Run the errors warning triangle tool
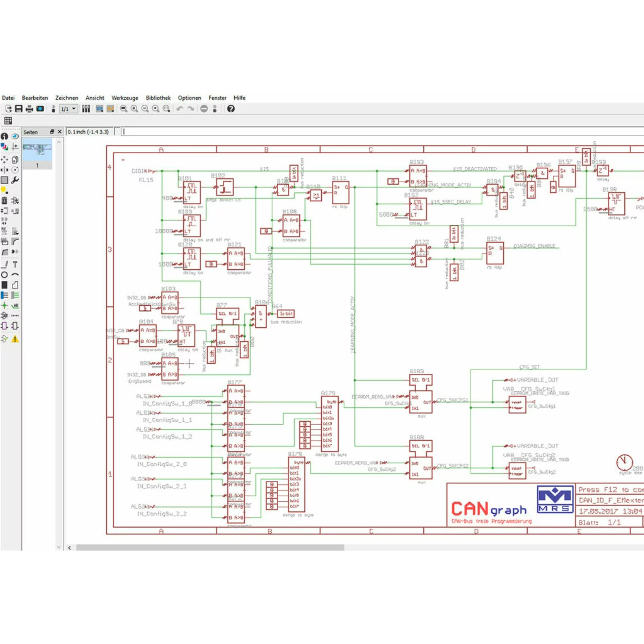Screen dimensions: 644x644 [x=15, y=339]
